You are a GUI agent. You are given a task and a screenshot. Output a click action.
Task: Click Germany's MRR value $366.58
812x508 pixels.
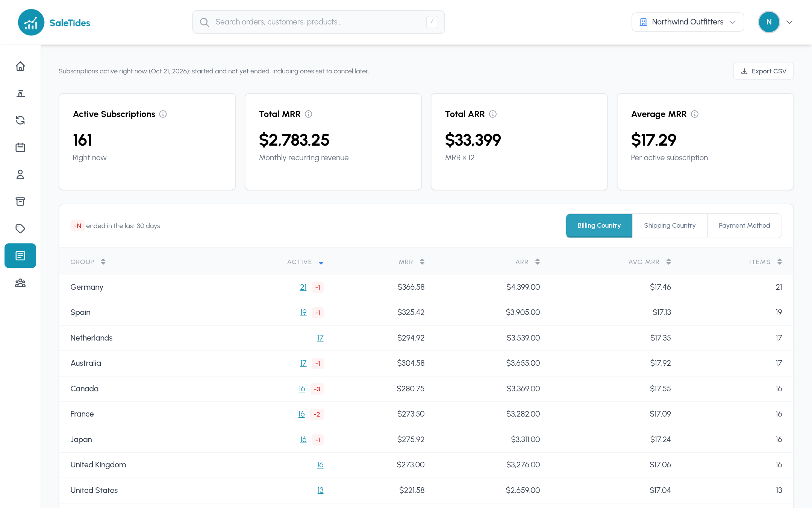pyautogui.click(x=411, y=287)
